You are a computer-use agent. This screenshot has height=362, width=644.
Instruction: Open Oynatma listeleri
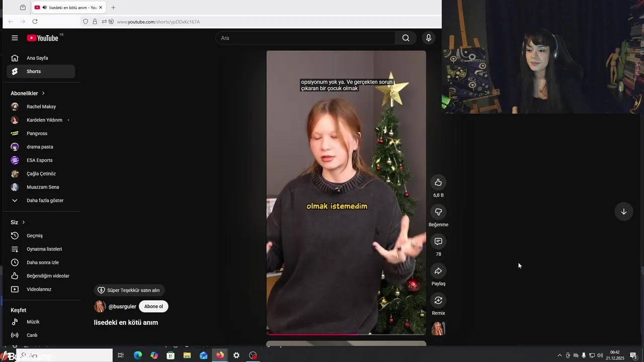click(x=41, y=249)
